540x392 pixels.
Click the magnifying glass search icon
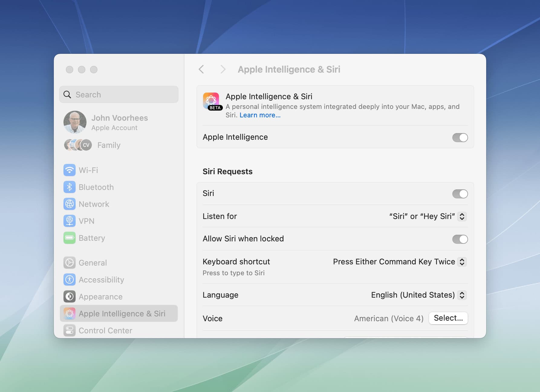point(67,95)
